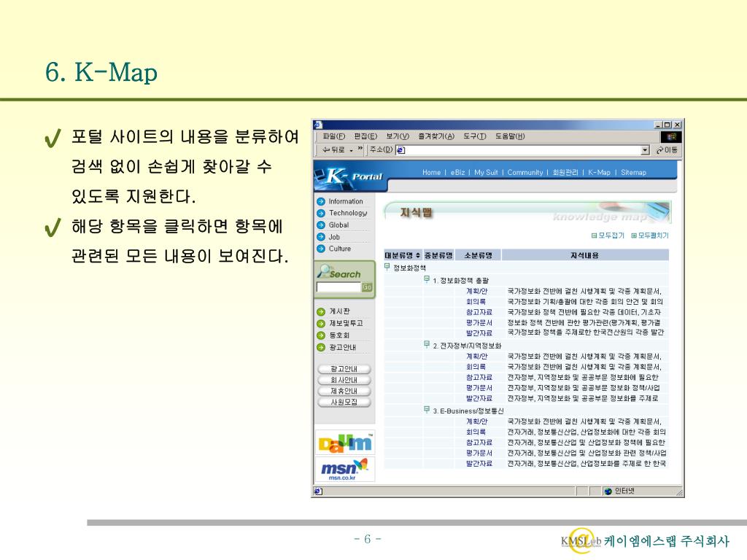747x560 pixels.
Task: Click the 인터넷 zone globe icon in status bar
Action: tap(608, 491)
